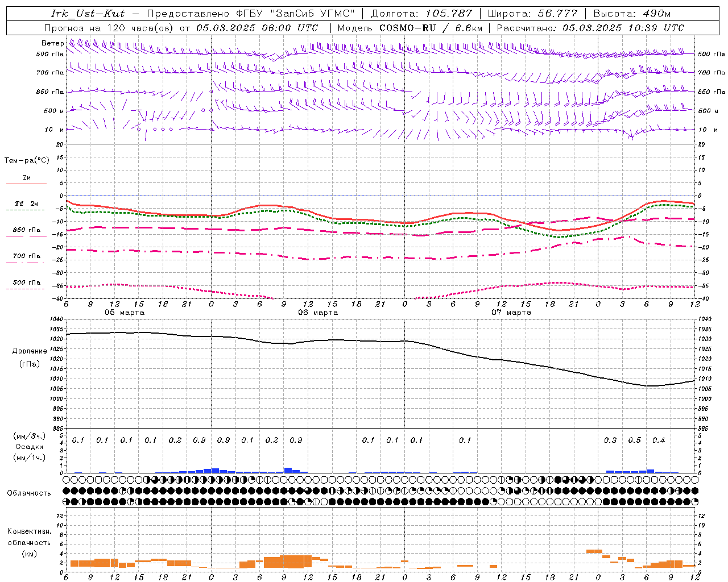Click the computed time Рассчитано: 05.03.2025 10:39 UTC
This screenshot has height=582, width=728.
[x=590, y=28]
